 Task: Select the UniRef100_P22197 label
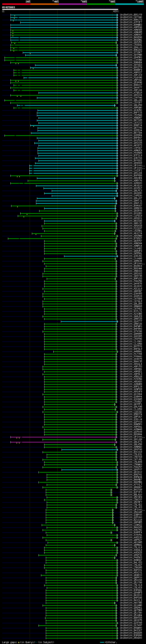tap(131, 228)
